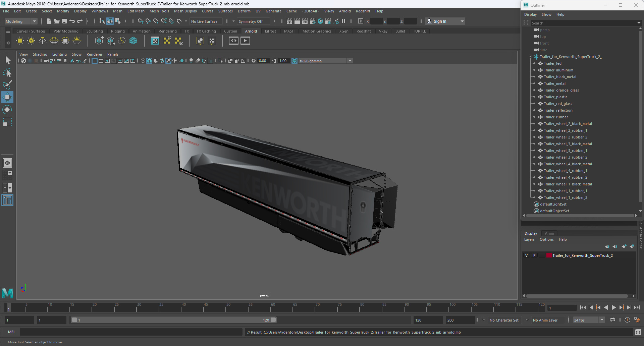Select the Scale tool
The width and height of the screenshot is (644, 346).
tap(7, 122)
